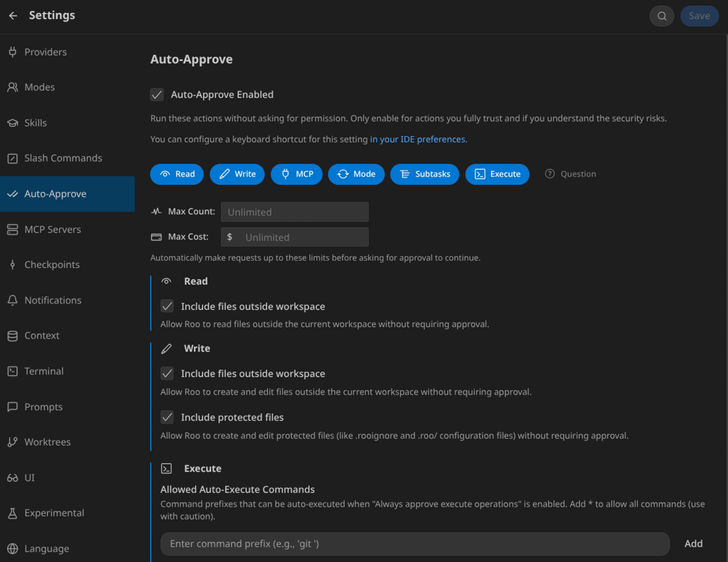Open the UI settings tab
This screenshot has height=562, width=728.
pyautogui.click(x=67, y=478)
